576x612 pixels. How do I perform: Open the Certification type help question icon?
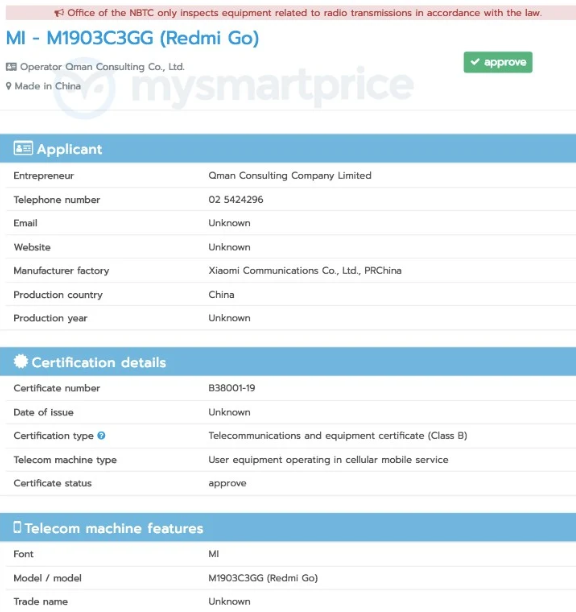point(101,436)
